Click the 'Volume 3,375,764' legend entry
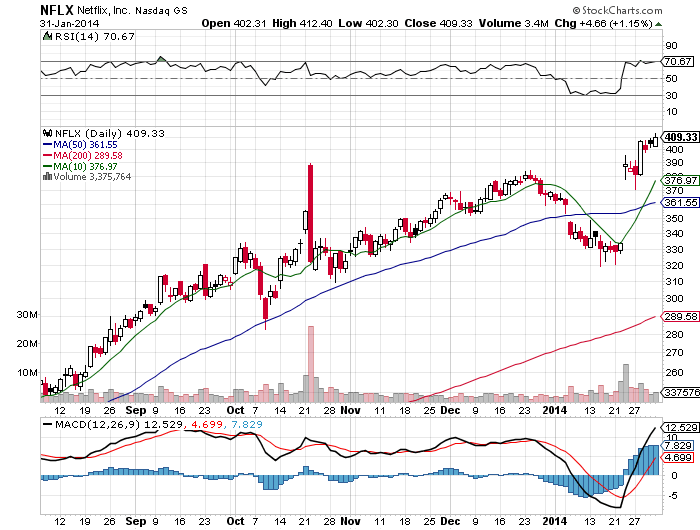Viewport: 700px width, 530px height. pos(92,177)
